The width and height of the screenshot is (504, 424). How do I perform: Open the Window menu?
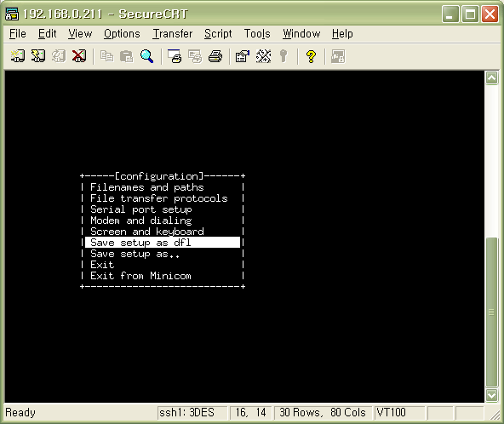click(x=301, y=34)
